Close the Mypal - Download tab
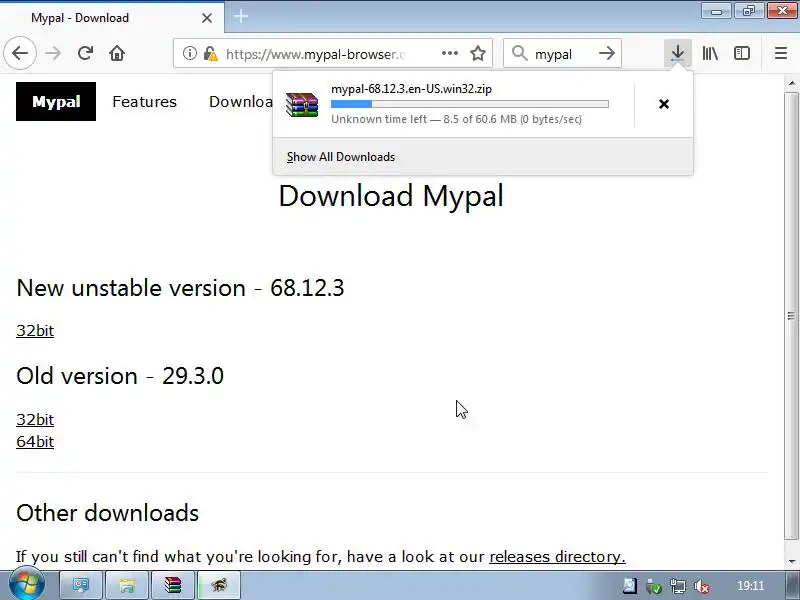Screen dimensions: 800x600 [x=207, y=18]
